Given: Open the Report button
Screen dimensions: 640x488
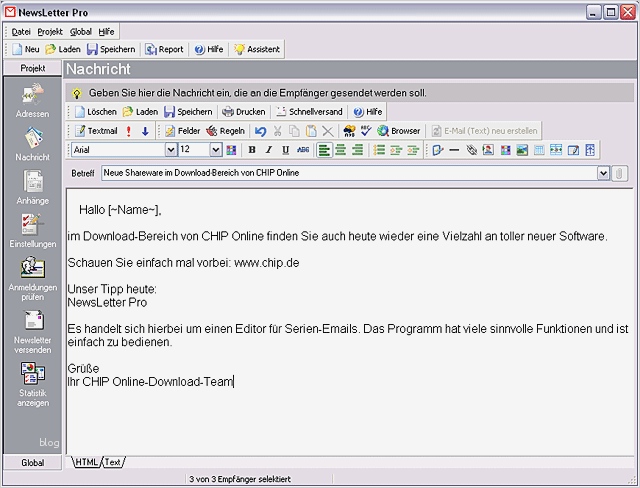Looking at the screenshot, I should tap(164, 49).
